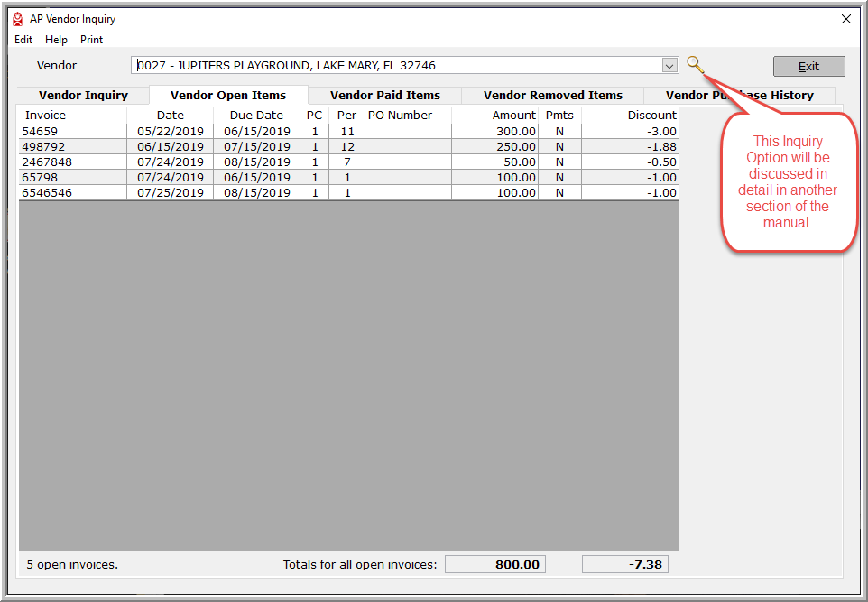Switch to the Vendor Inquiry tab

click(x=83, y=96)
